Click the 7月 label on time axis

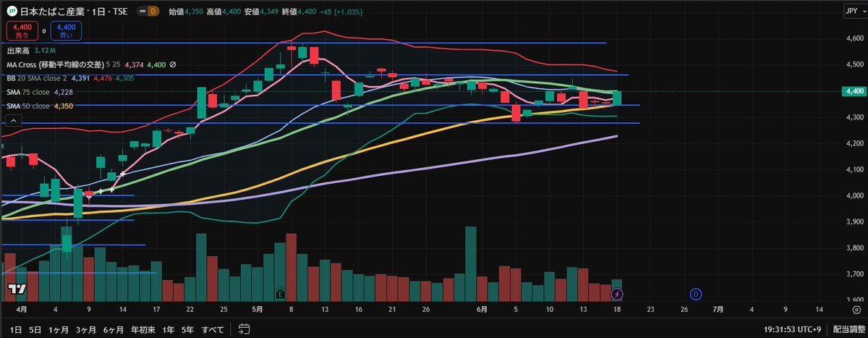[x=718, y=309]
